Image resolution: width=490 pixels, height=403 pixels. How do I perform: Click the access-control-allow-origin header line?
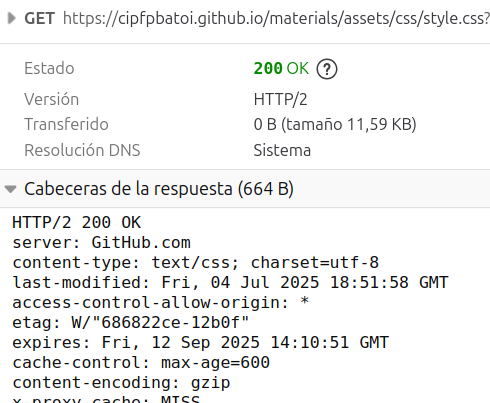click(161, 302)
